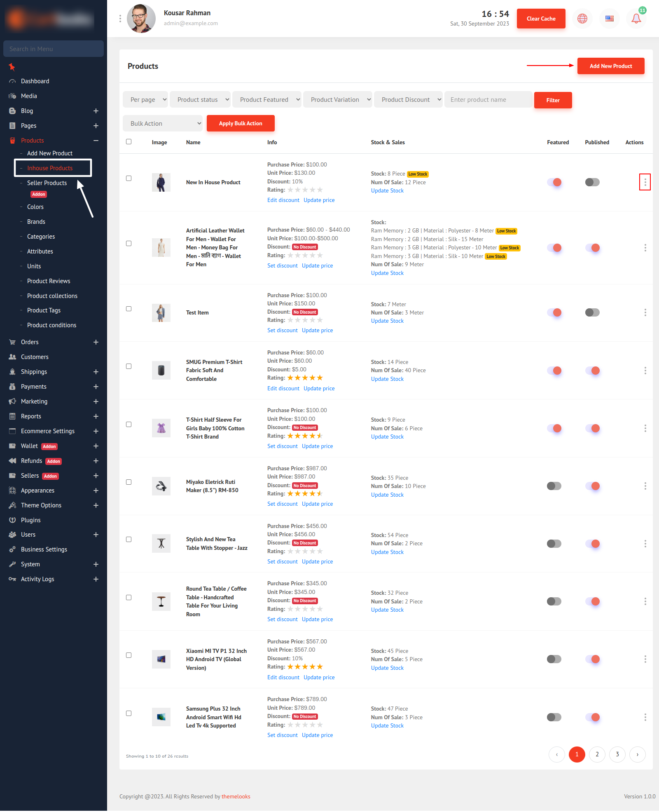This screenshot has width=659, height=812.
Task: Open actions menu for New In House Product
Action: tap(645, 182)
